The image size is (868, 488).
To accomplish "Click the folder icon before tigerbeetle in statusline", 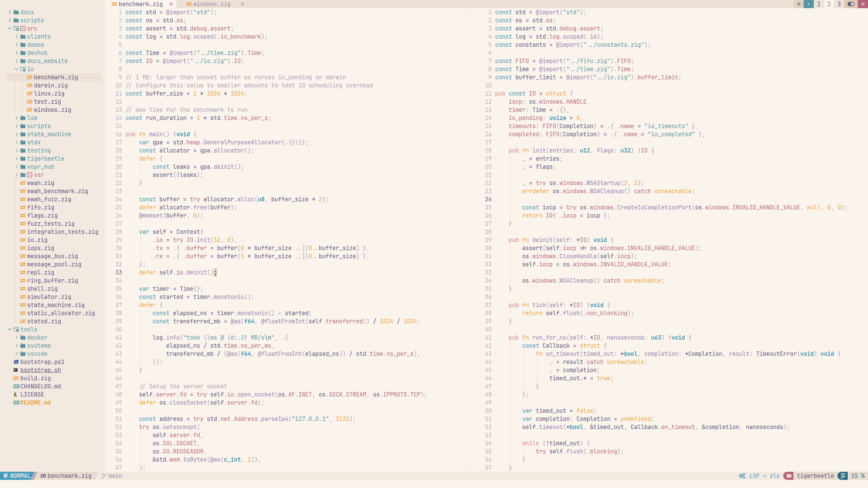I will tap(789, 476).
